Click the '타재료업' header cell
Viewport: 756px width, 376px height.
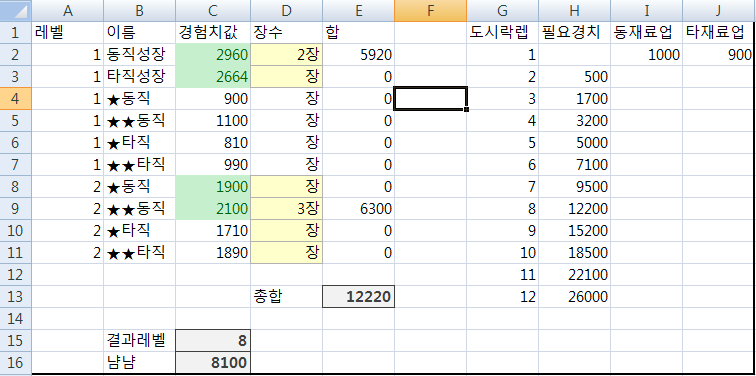pos(719,33)
